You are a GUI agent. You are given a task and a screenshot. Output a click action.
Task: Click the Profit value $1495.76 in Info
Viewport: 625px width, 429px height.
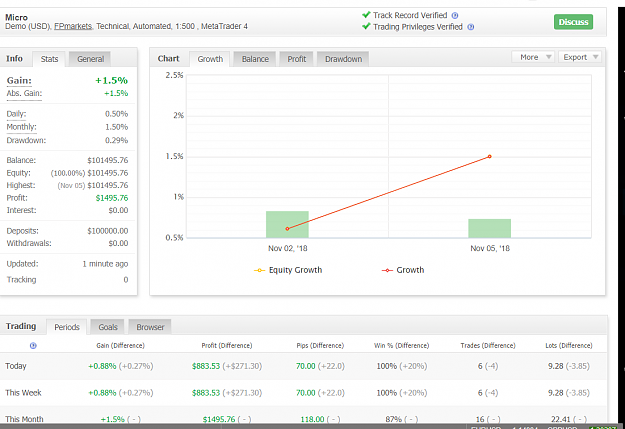[112, 198]
